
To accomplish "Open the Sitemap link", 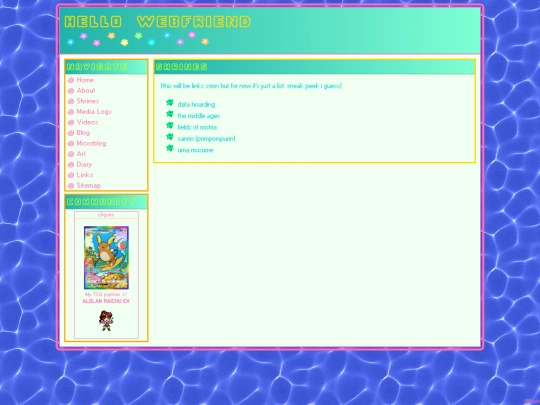I will tap(89, 186).
